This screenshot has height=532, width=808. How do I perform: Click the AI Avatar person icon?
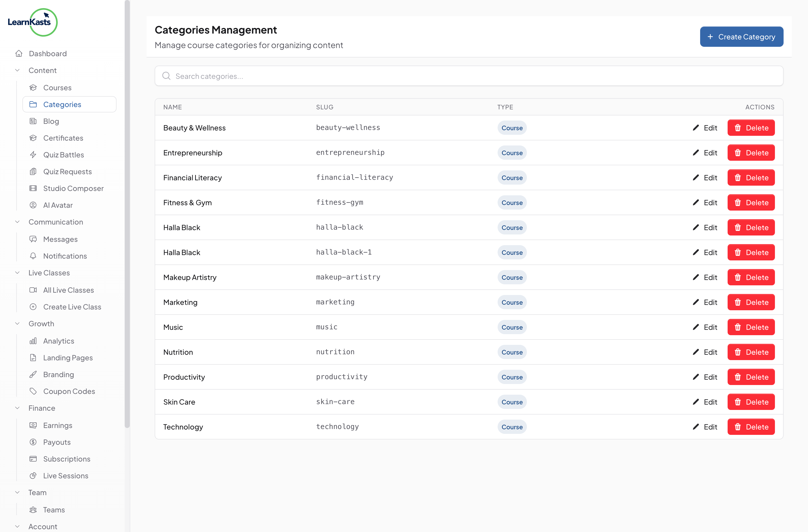33,205
